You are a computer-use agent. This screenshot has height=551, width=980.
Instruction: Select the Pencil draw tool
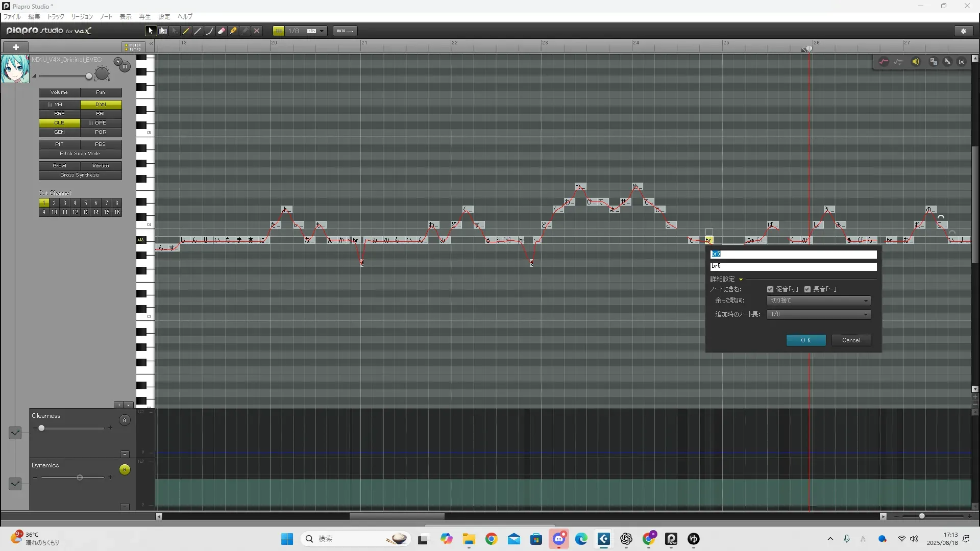[x=186, y=31]
